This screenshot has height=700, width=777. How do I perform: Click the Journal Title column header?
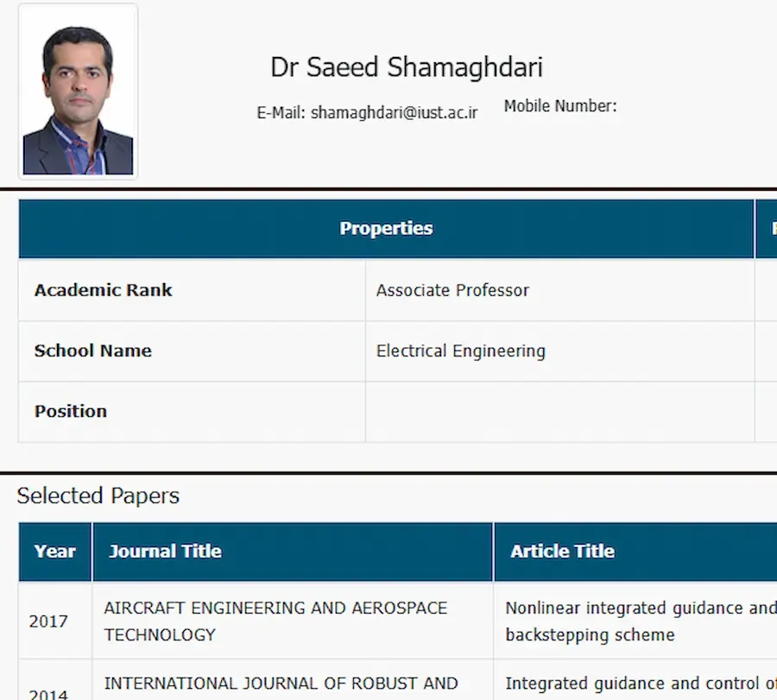coord(165,552)
